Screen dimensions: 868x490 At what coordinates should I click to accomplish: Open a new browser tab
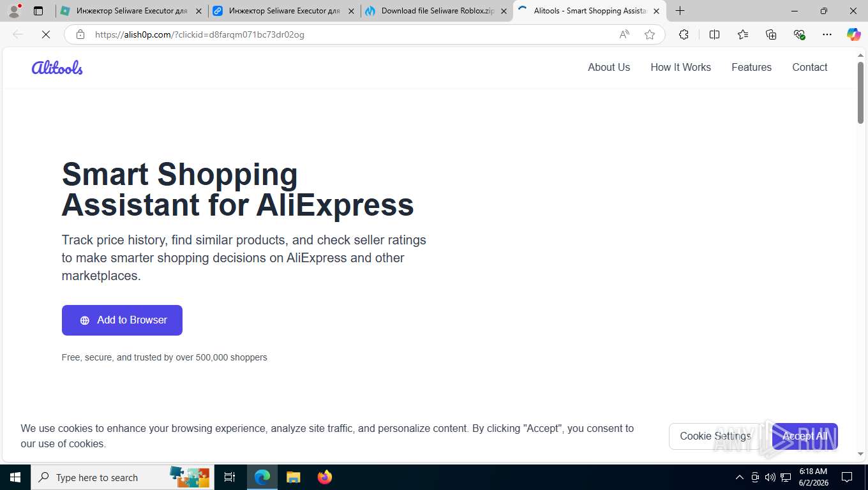680,11
